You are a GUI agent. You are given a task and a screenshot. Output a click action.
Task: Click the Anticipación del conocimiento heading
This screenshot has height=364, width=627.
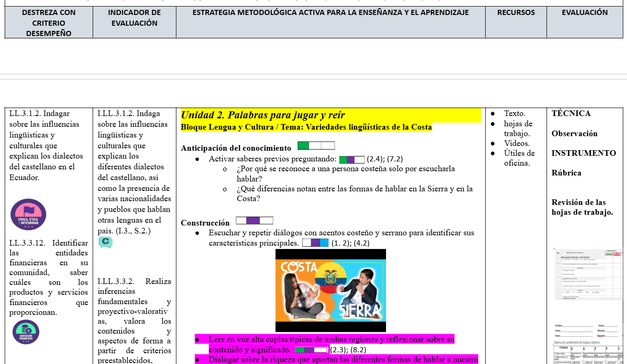point(236,148)
